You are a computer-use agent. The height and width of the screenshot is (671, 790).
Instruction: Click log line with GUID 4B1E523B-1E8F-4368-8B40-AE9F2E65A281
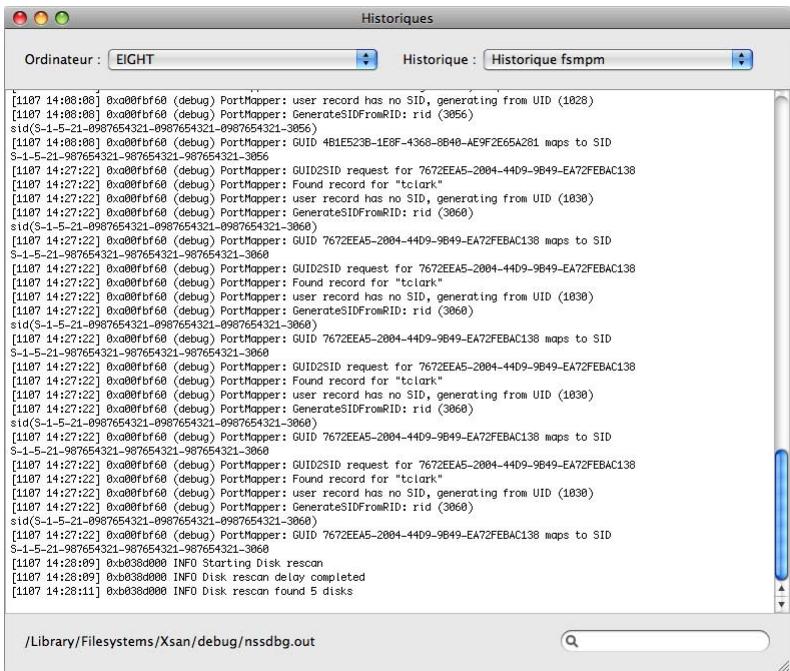pos(311,143)
